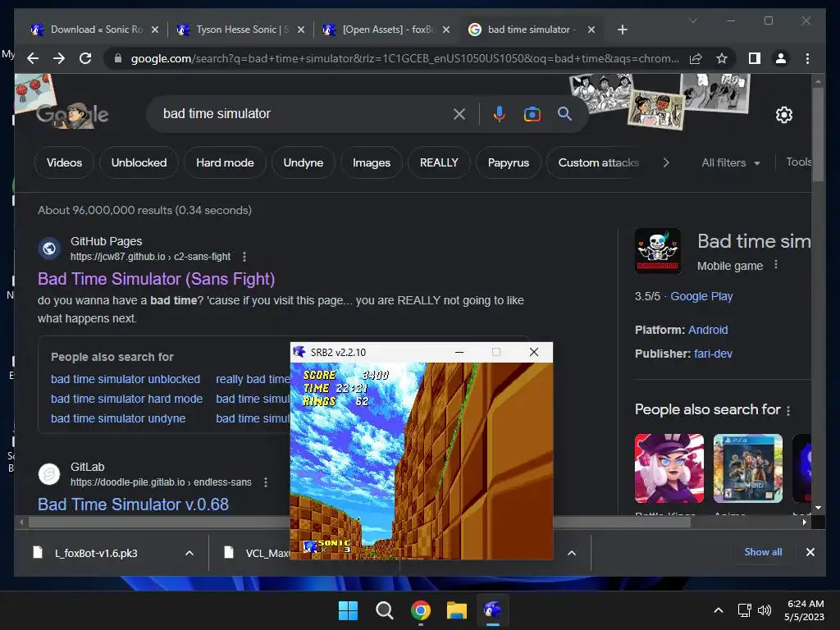Click the Bad time sim game thumbnail
The width and height of the screenshot is (840, 630).
(x=657, y=251)
